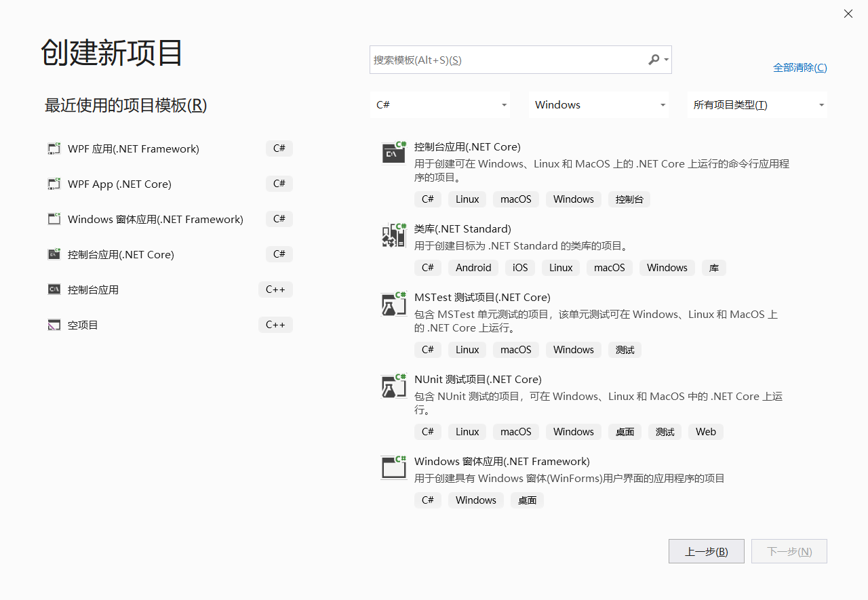Choose MSTest 测试项目(.NET Core) template title
868x600 pixels.
coord(482,297)
